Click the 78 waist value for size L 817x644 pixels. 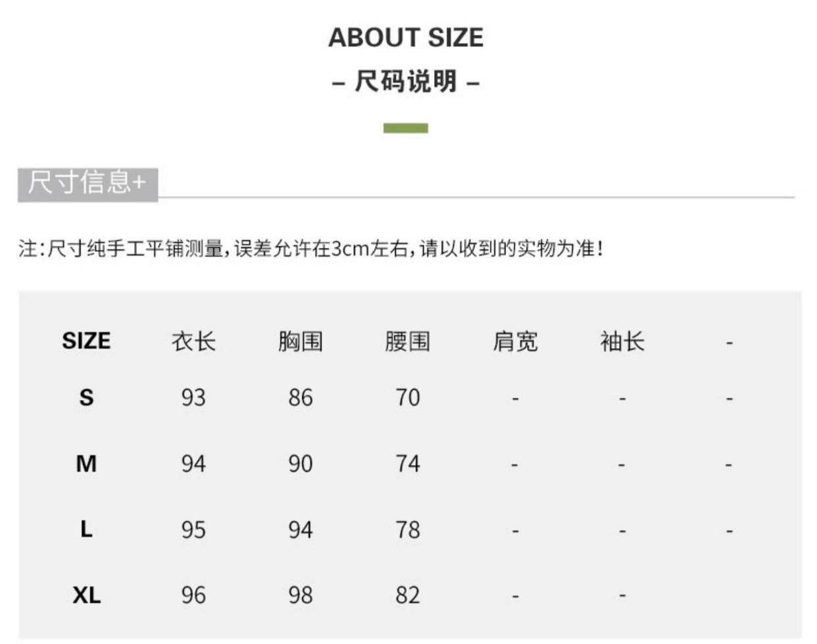[x=407, y=530]
